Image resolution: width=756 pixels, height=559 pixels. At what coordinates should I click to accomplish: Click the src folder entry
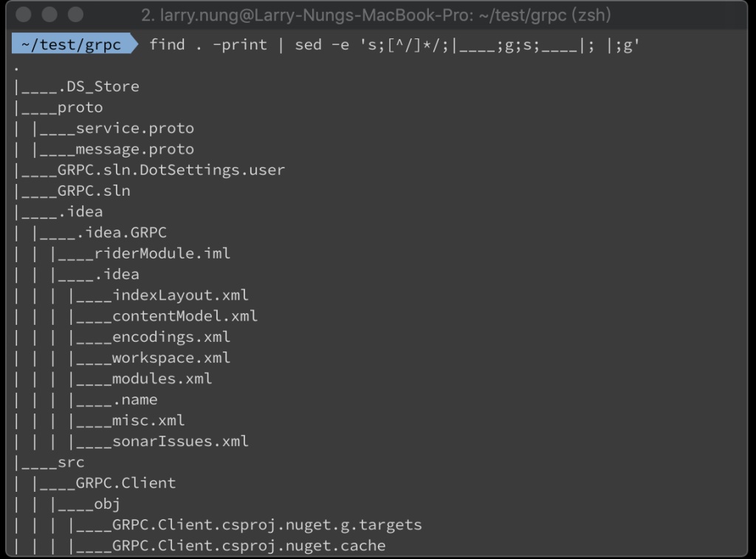tap(71, 462)
